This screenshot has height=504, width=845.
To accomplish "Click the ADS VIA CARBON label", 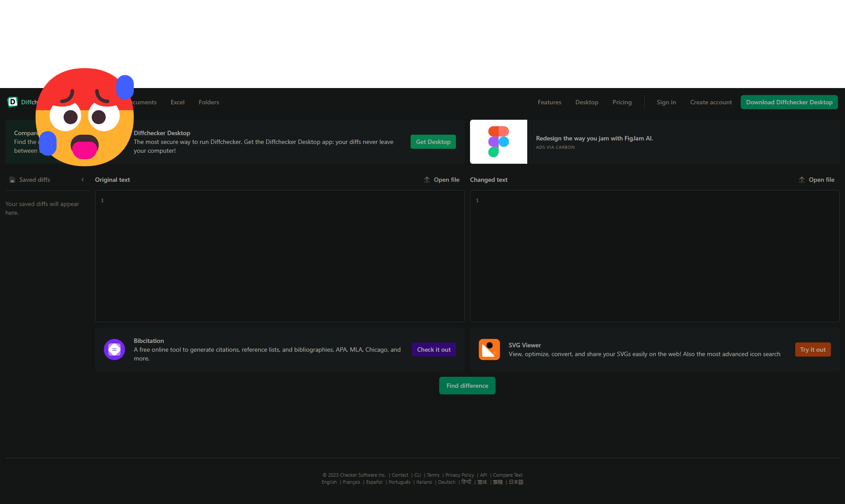I will coord(555,147).
